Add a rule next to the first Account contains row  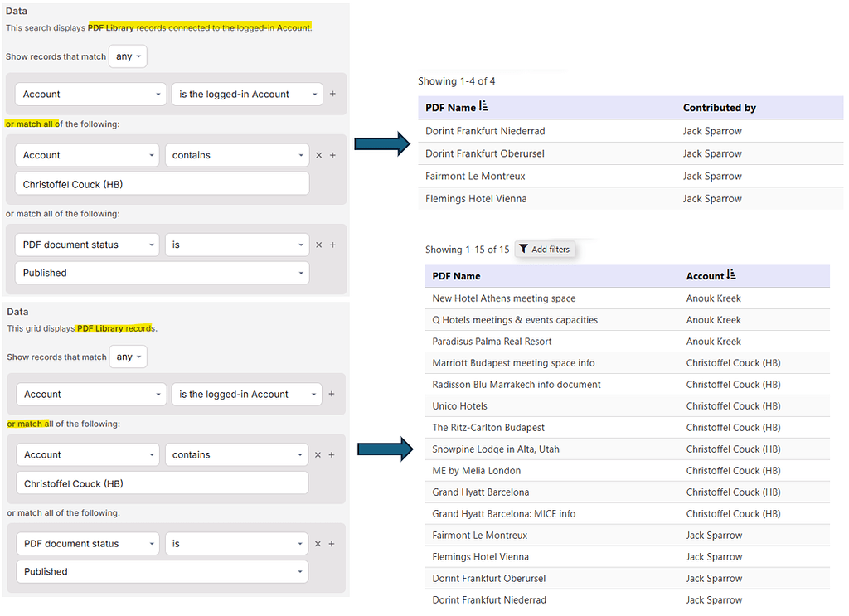pyautogui.click(x=331, y=154)
